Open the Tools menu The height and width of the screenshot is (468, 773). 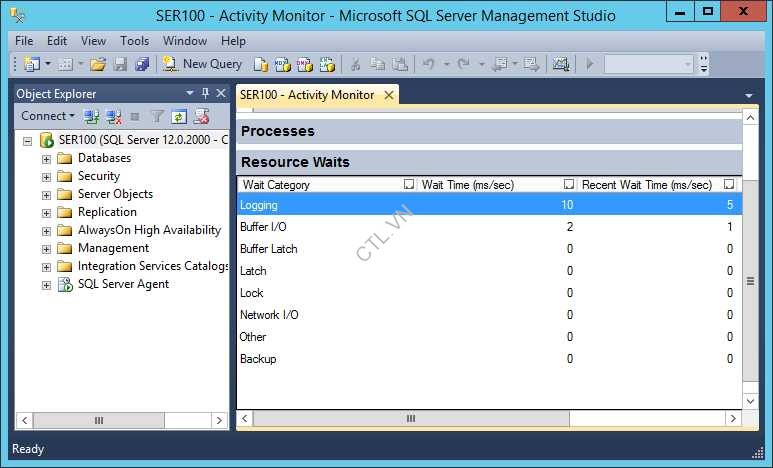tap(135, 41)
